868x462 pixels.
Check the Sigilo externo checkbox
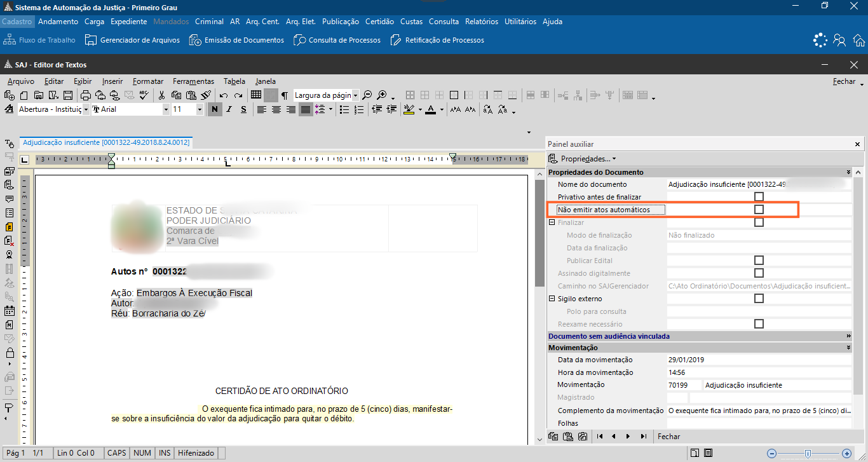tap(759, 299)
